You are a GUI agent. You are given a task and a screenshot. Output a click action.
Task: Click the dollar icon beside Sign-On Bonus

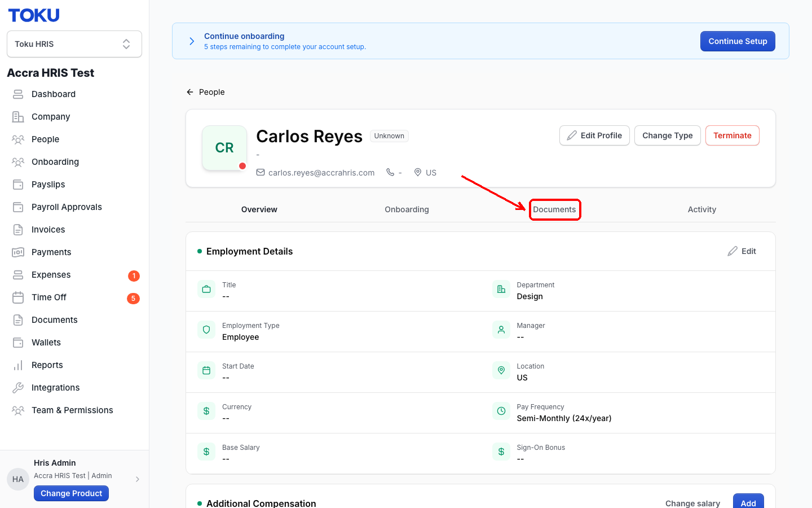pyautogui.click(x=501, y=452)
